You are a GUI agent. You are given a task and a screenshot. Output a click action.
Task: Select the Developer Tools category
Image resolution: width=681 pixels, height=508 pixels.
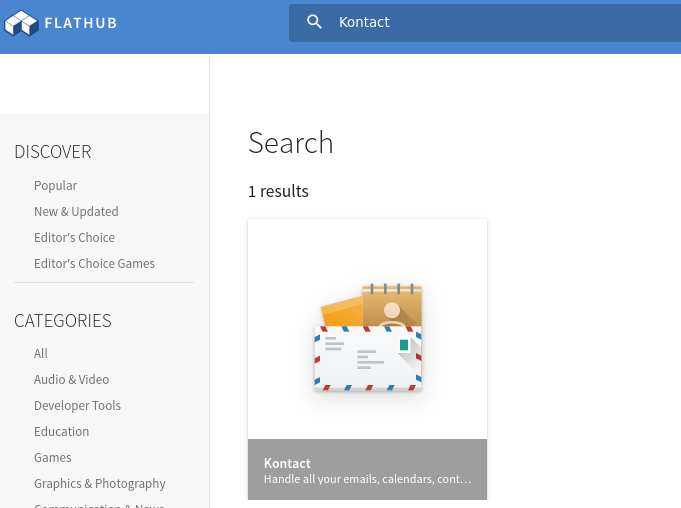[77, 406]
